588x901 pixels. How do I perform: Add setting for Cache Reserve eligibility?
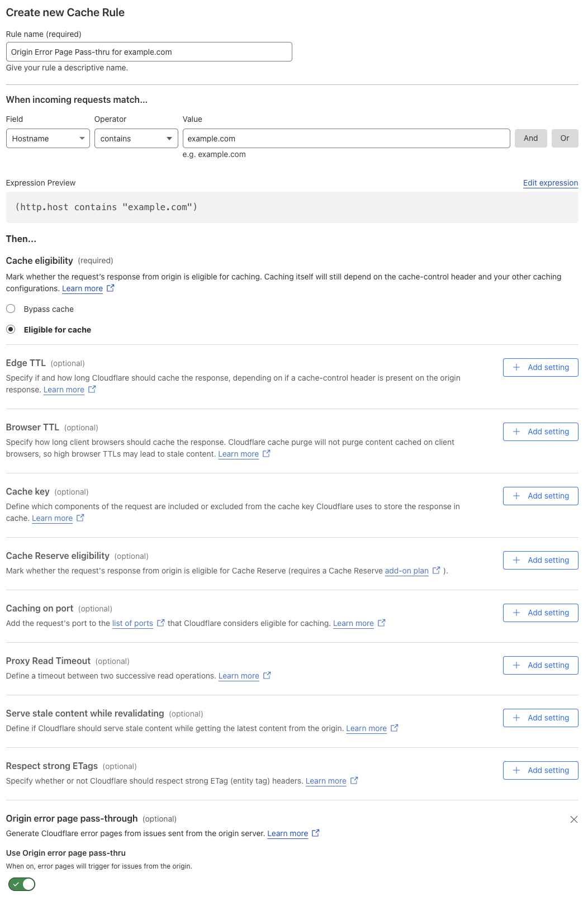[540, 560]
